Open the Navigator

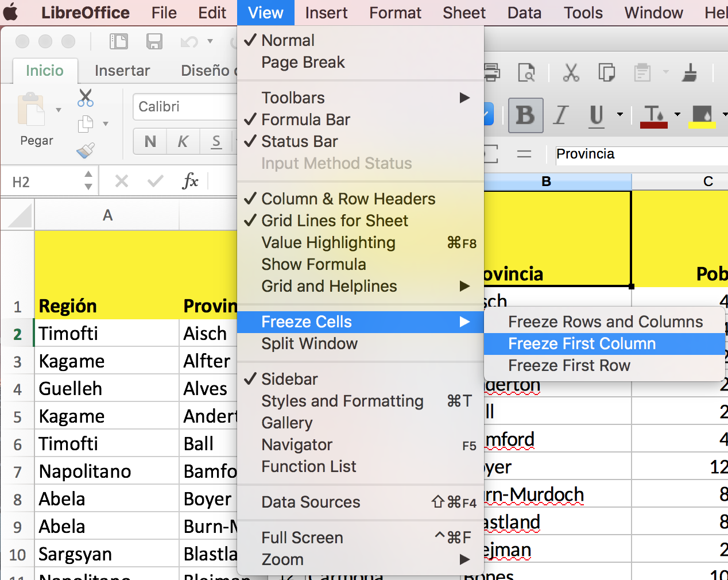tap(361, 444)
